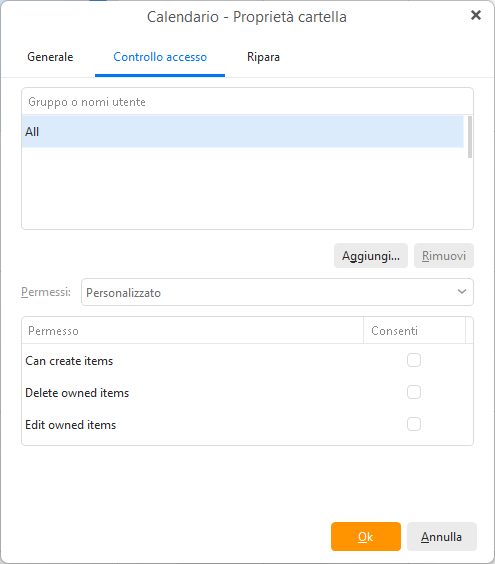Click the Consenti column header
Image resolution: width=495 pixels, height=564 pixels.
pos(414,331)
